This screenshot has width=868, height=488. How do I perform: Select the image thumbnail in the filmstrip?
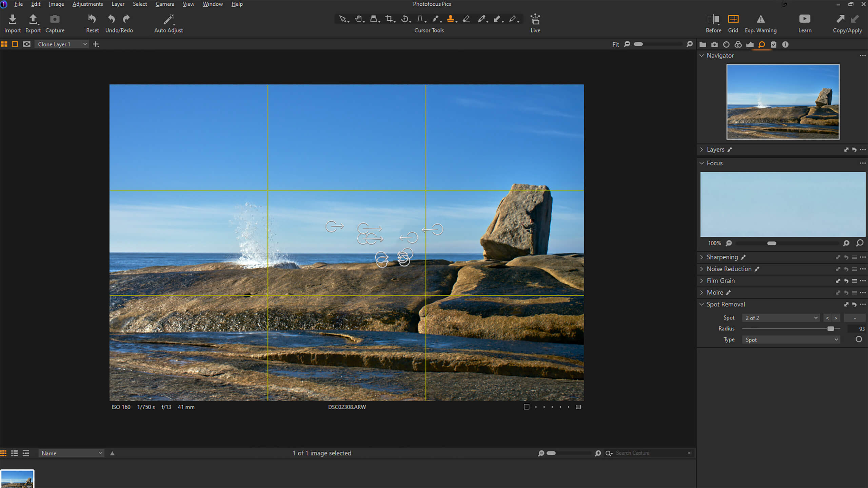(18, 478)
